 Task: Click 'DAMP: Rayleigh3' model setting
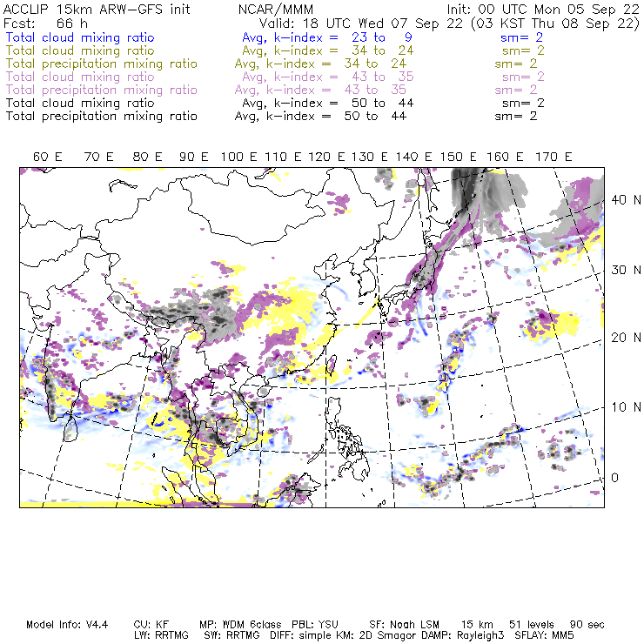pos(462,635)
